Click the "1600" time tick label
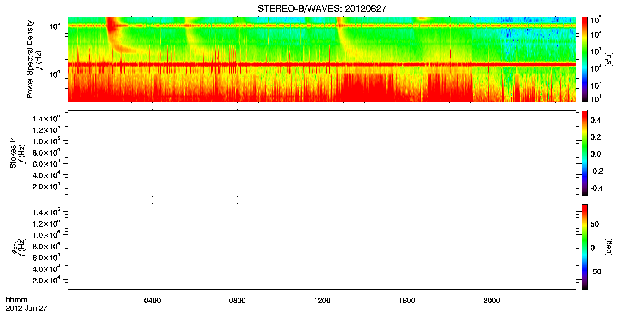The height and width of the screenshot is (332, 644). point(407,301)
